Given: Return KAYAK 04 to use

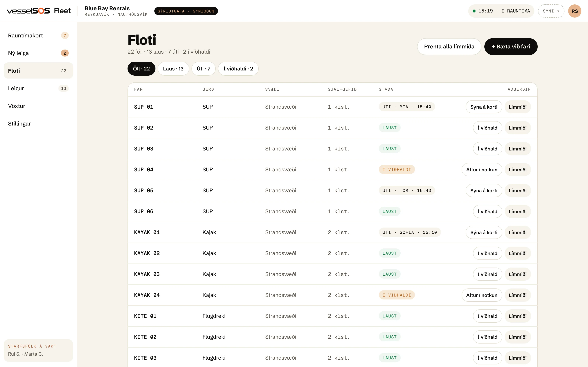Looking at the screenshot, I should 482,295.
